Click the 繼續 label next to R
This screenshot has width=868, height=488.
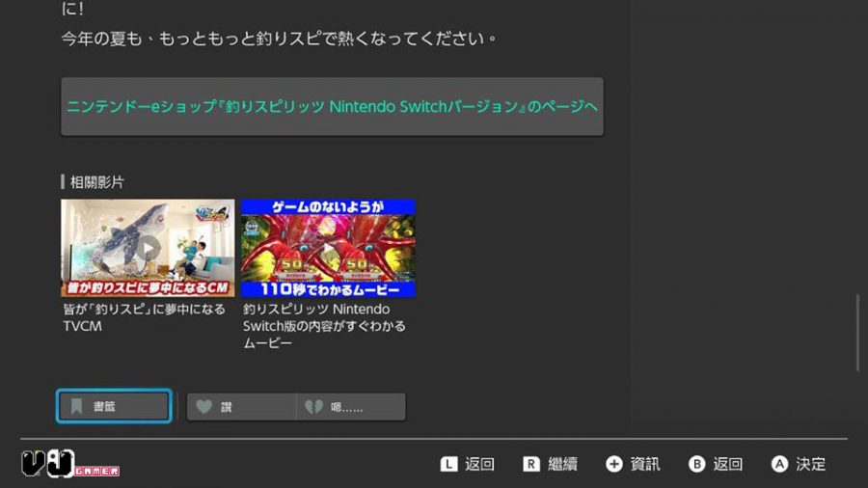coord(562,464)
